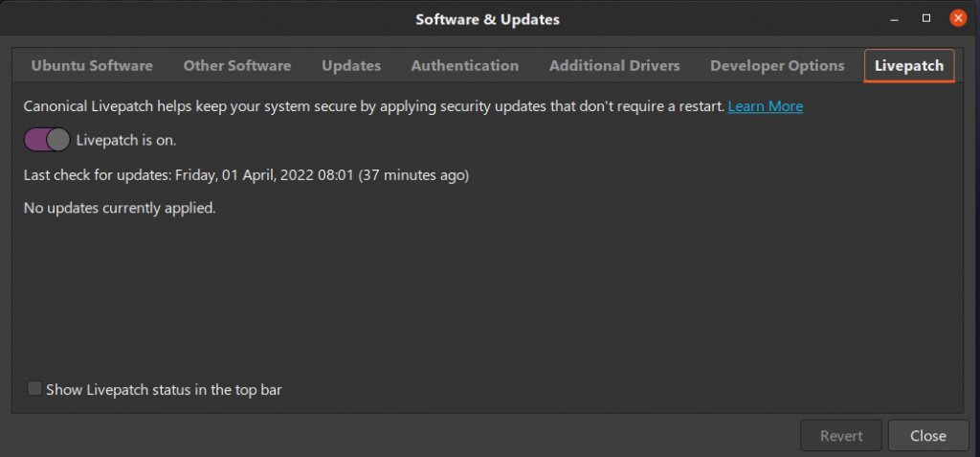Click the Revert button

(841, 436)
